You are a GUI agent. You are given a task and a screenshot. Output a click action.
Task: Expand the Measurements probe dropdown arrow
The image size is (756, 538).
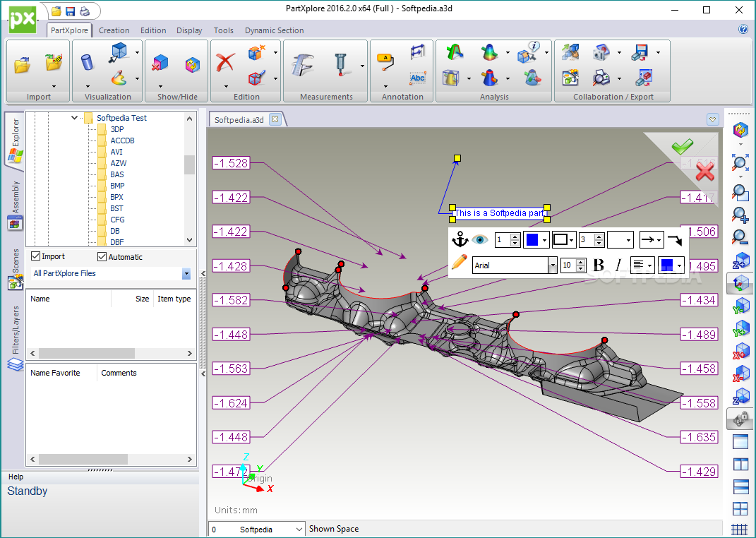click(x=362, y=66)
